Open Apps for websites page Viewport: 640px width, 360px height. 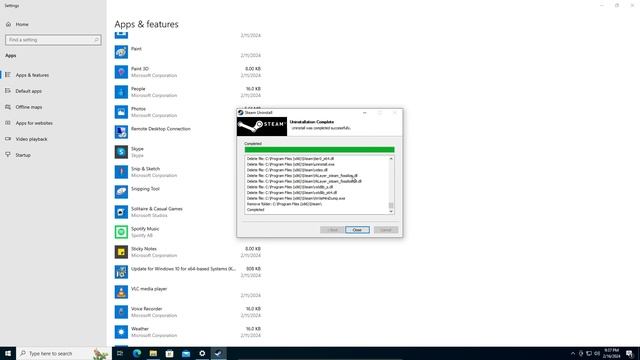34,123
